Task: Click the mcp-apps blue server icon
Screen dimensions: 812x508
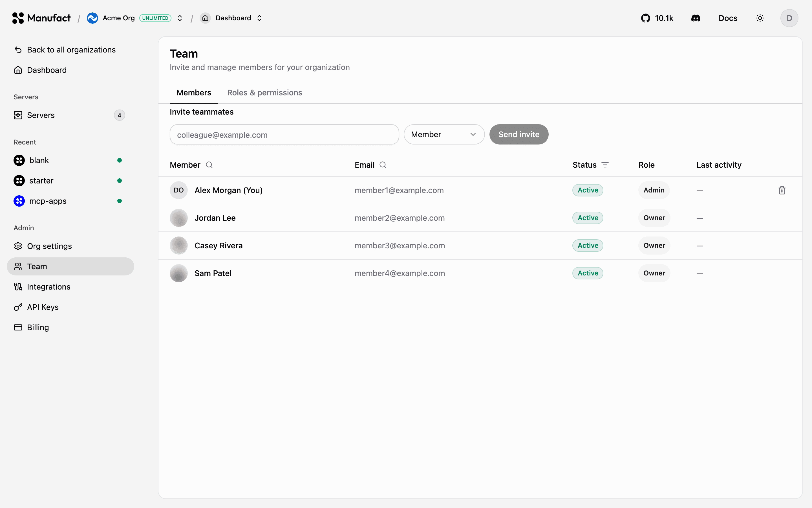Action: 19,201
